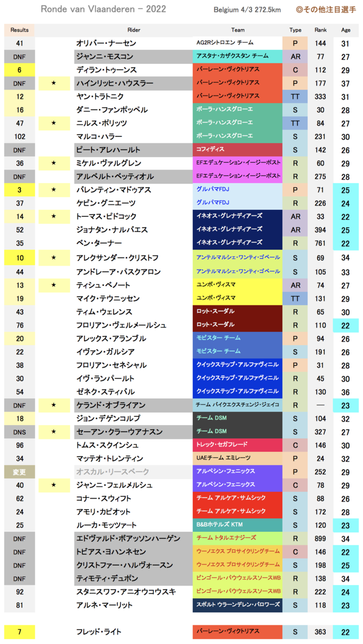Click the 'Ronde van Vlaanderen – 2022' title
Image resolution: width=363 pixels, height=644 pixels.
coord(103,9)
